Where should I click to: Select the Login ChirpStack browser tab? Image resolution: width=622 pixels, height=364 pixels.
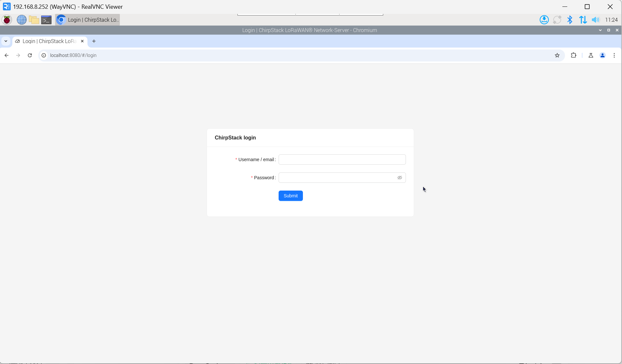(x=49, y=41)
